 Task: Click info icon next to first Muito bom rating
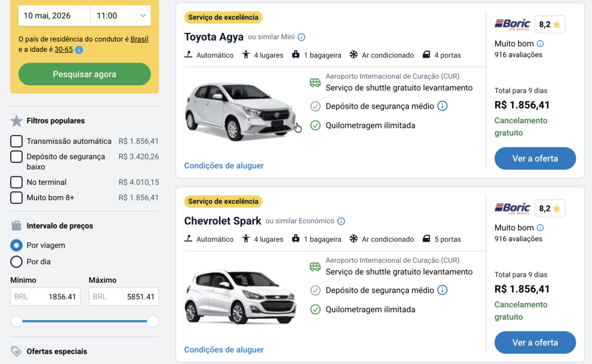tap(540, 44)
